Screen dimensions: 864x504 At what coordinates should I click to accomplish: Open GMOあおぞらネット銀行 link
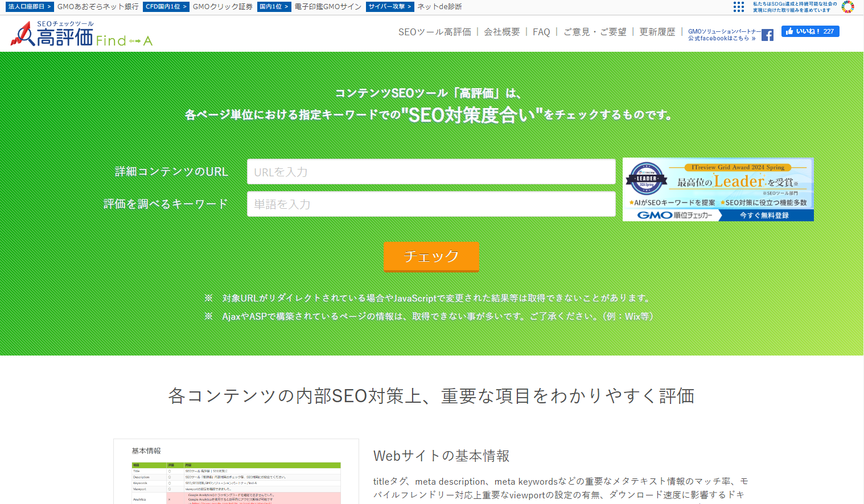(x=98, y=7)
